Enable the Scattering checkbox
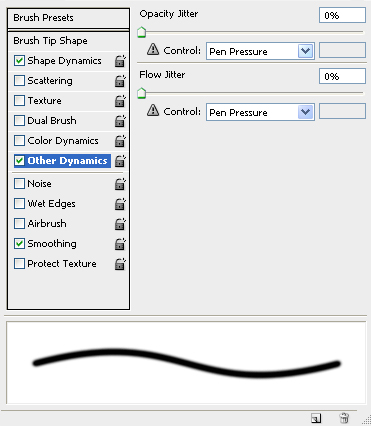Screen dimensions: 371x426 pos(19,81)
